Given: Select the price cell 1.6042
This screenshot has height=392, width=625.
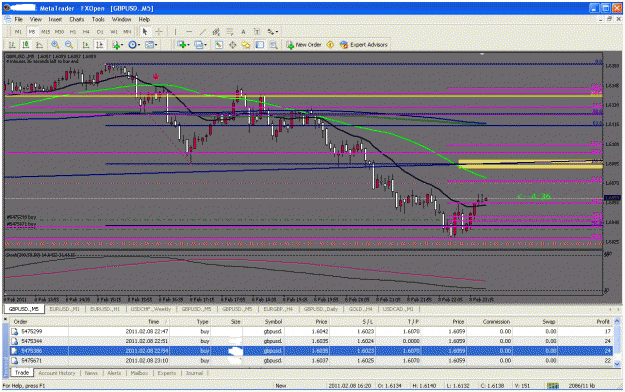Looking at the screenshot, I should 320,331.
